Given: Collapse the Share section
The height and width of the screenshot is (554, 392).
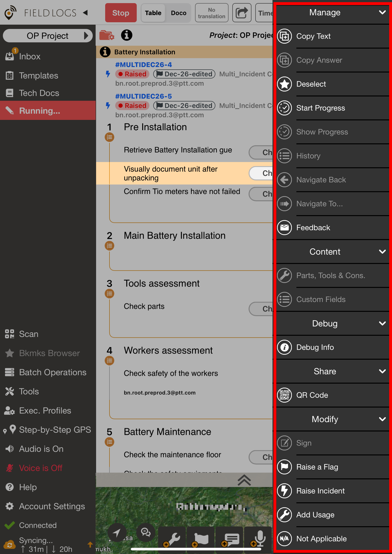Looking at the screenshot, I should click(x=382, y=371).
